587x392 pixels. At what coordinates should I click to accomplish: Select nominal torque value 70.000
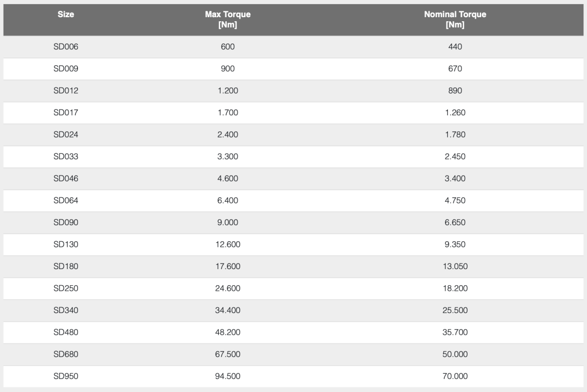[x=454, y=376]
